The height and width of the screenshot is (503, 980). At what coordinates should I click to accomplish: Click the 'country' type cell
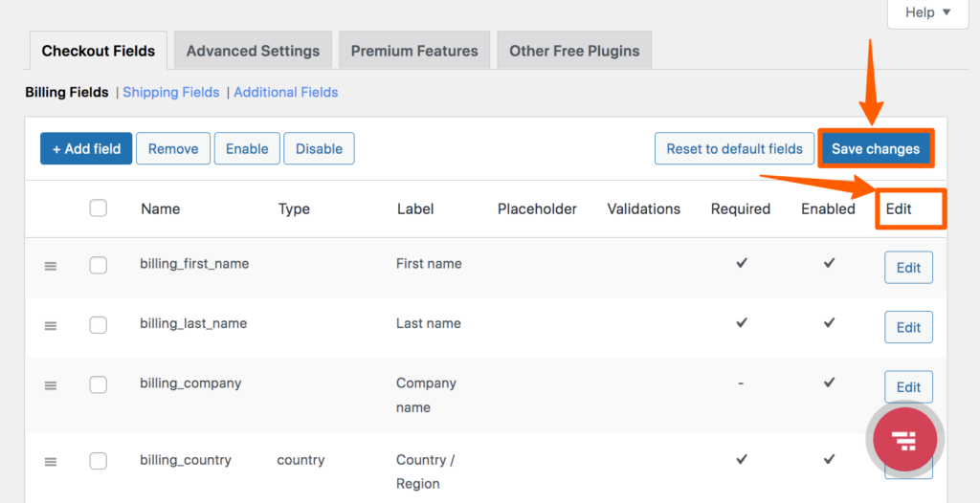[301, 461]
